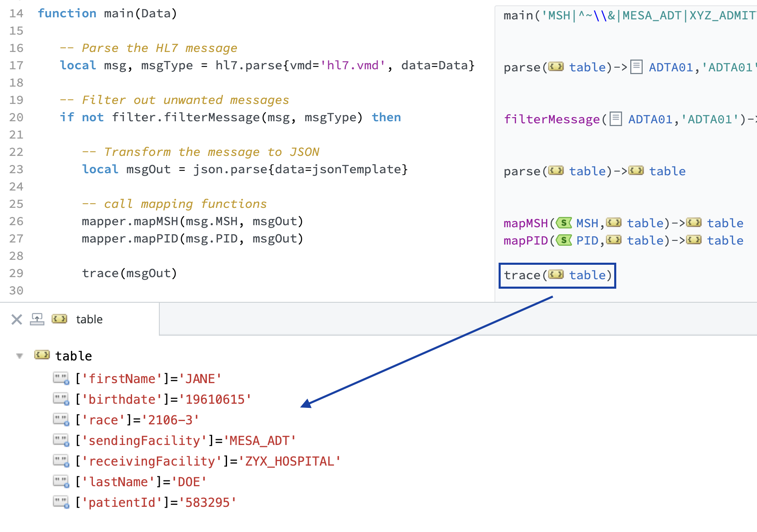Image resolution: width=757 pixels, height=532 pixels.
Task: Click the string icon beside lastName entry
Action: pos(61,482)
